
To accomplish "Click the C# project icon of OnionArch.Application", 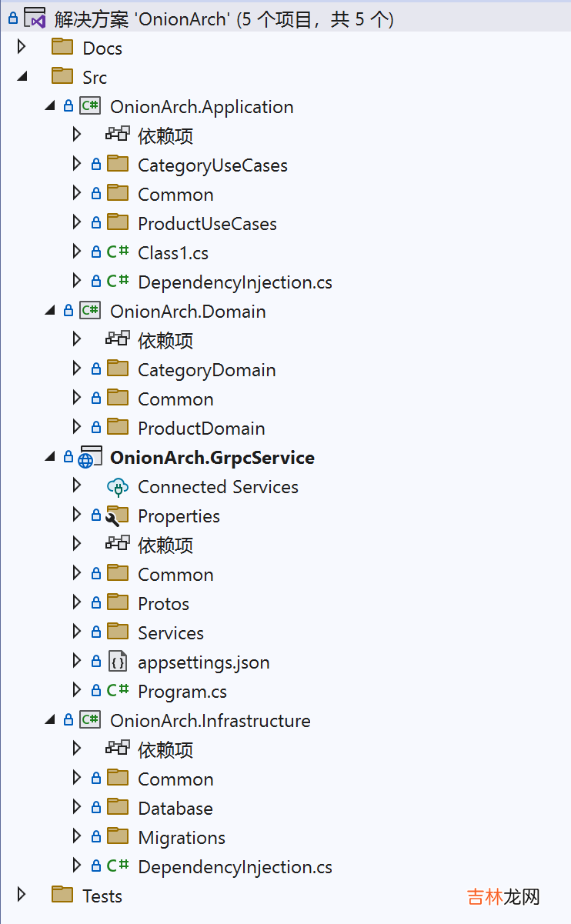I will tap(90, 106).
